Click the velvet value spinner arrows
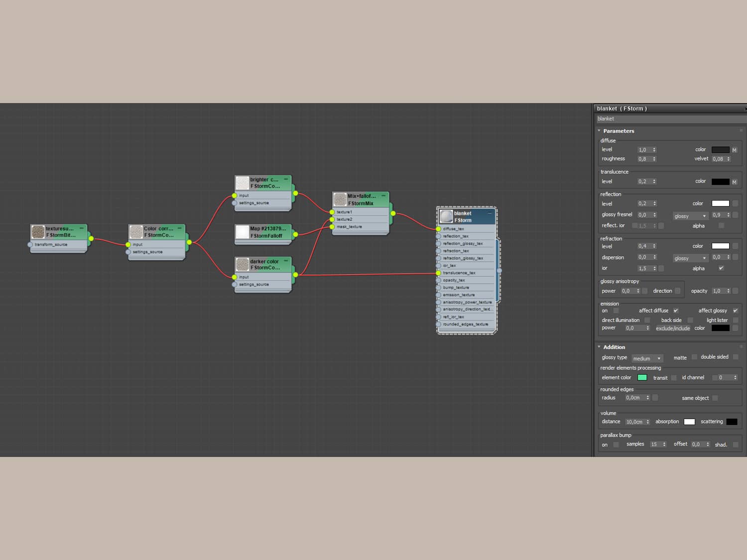The height and width of the screenshot is (560, 747). 729,159
